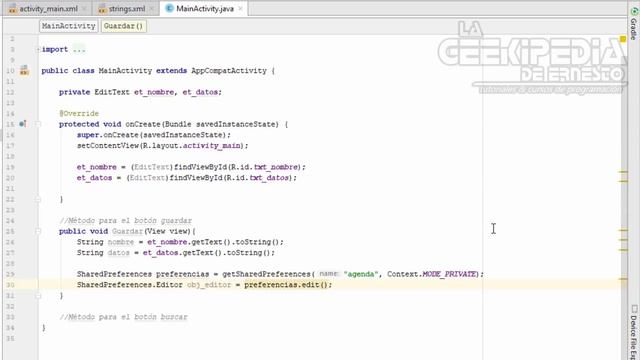Image resolution: width=640 pixels, height=360 pixels.
Task: Open the Device File Explorer panel
Action: click(634, 331)
